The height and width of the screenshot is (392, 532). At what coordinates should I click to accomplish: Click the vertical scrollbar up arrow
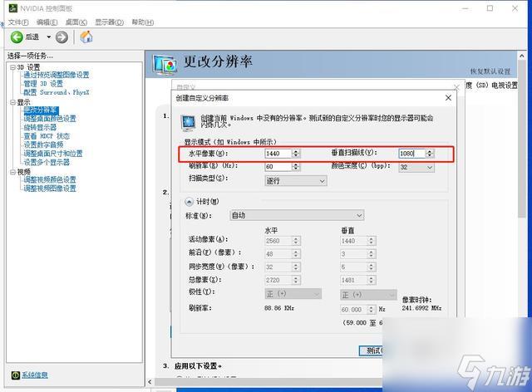[x=522, y=56]
